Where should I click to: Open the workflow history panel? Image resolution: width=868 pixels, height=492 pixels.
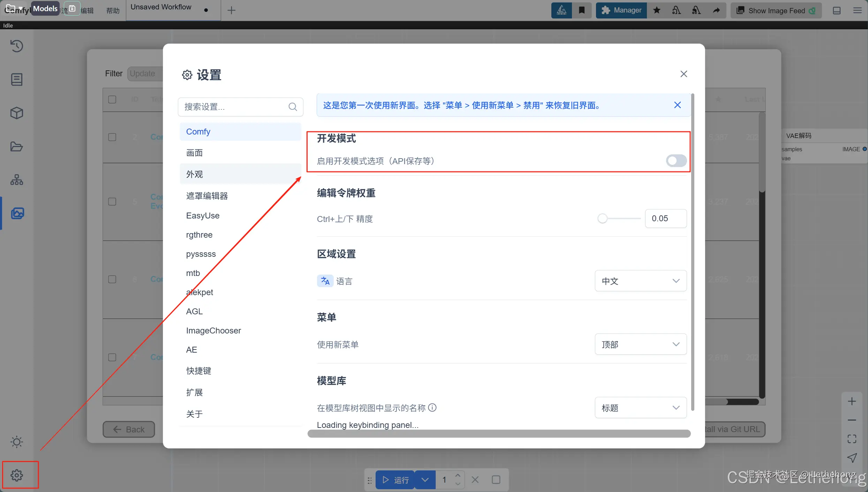click(16, 46)
